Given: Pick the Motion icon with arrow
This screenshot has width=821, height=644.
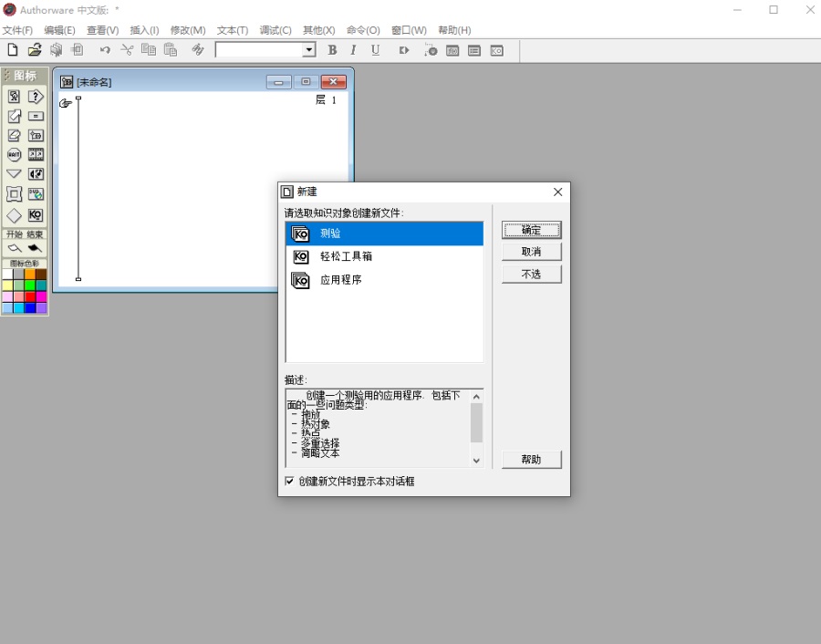Looking at the screenshot, I should [x=14, y=116].
